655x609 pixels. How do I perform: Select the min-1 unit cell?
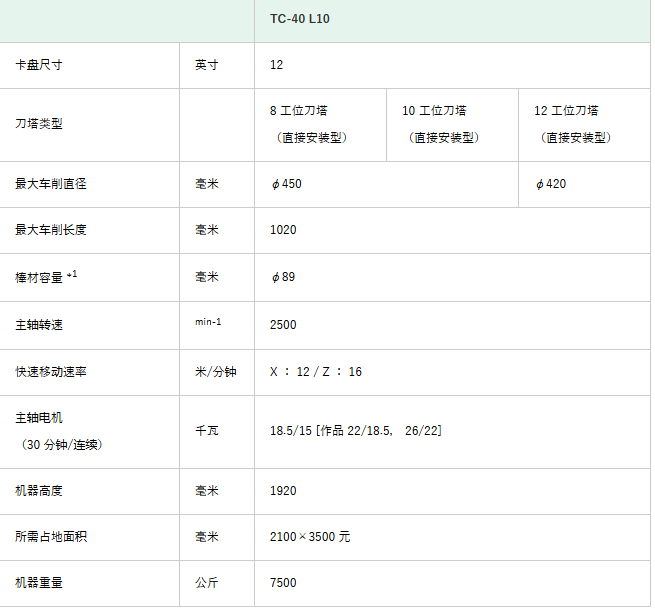[208, 322]
